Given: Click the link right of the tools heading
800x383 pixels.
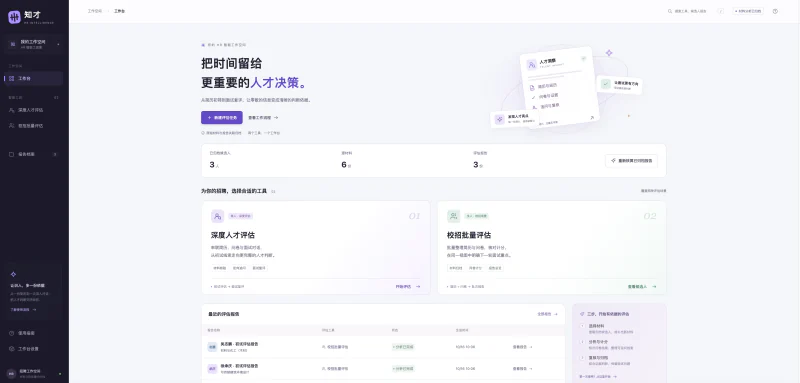Looking at the screenshot, I should pos(654,191).
